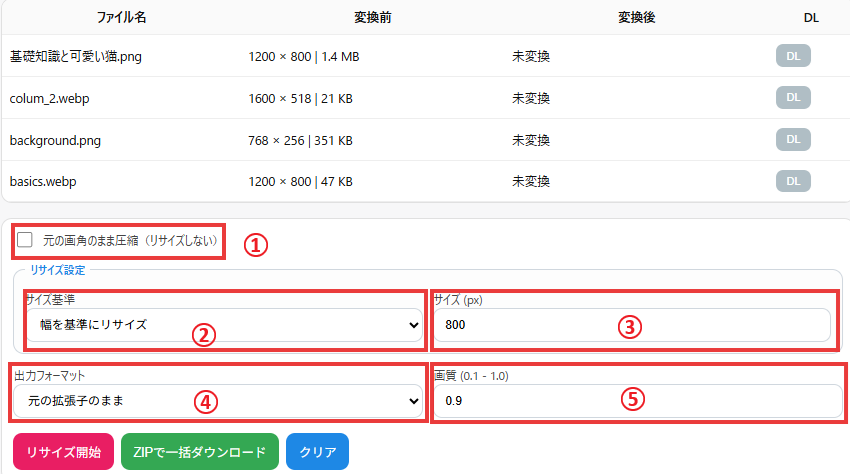Select the 基礎知識と可愛い猫.png file name

point(75,57)
